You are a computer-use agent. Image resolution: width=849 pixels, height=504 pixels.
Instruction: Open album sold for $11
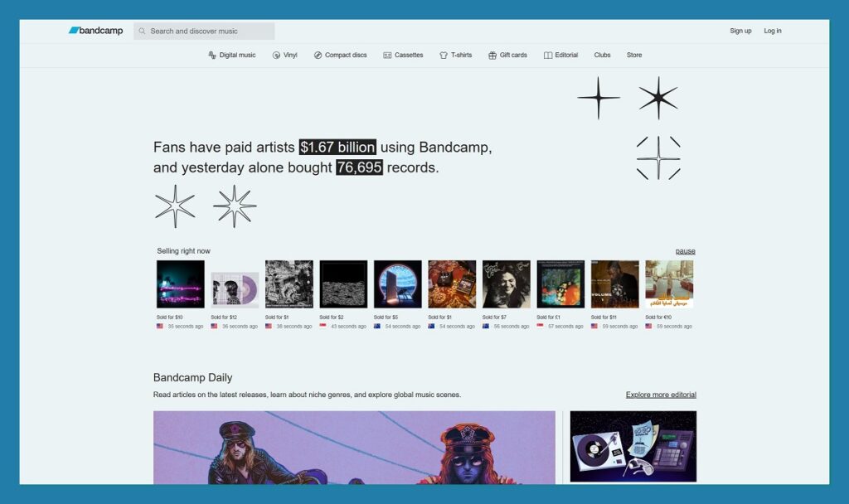tap(615, 284)
